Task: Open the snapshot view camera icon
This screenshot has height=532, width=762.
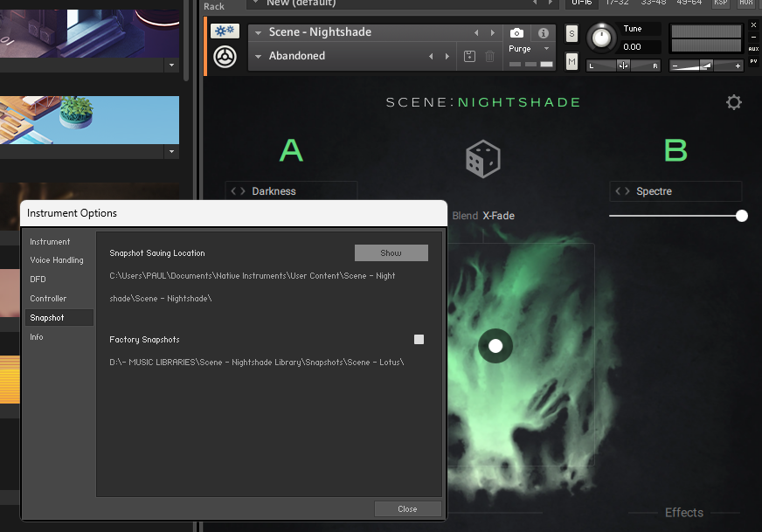Action: [516, 32]
